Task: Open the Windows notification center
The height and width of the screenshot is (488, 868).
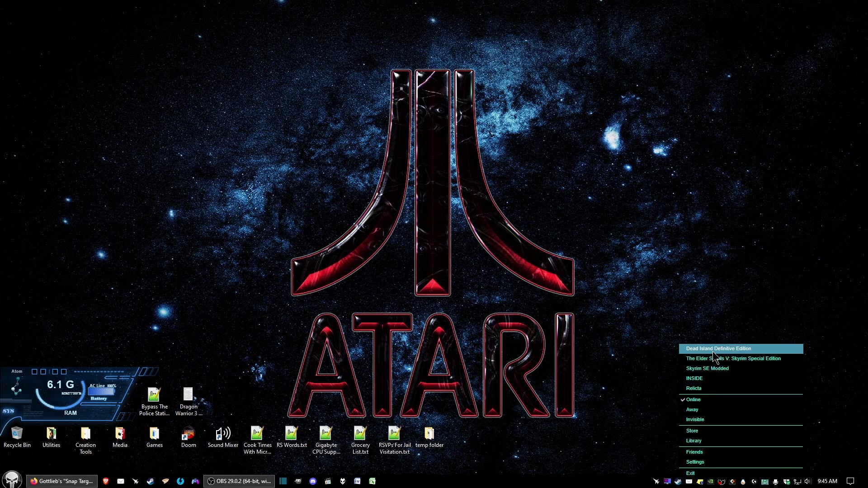Action: (850, 481)
